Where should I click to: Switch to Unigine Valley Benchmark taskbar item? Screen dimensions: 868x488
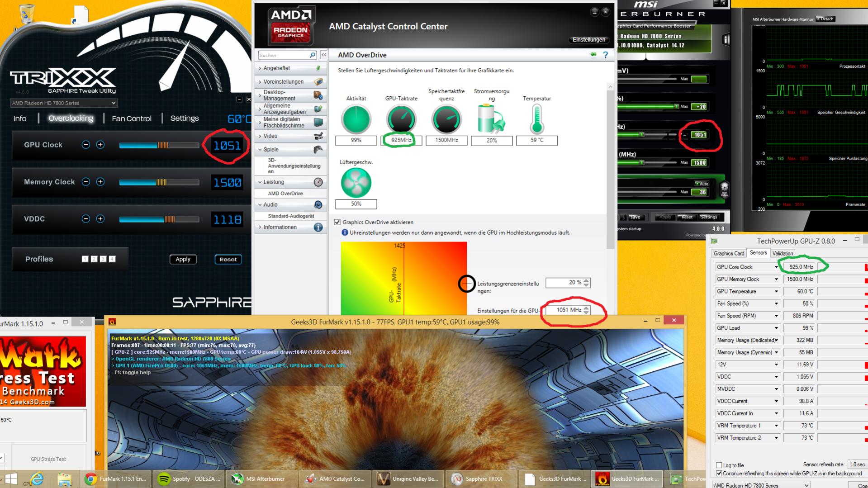click(409, 479)
